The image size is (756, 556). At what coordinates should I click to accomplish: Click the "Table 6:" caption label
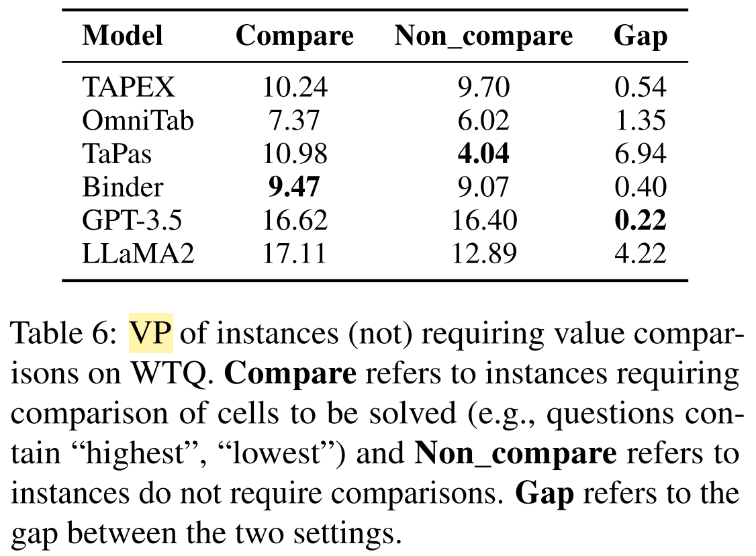[x=64, y=334]
